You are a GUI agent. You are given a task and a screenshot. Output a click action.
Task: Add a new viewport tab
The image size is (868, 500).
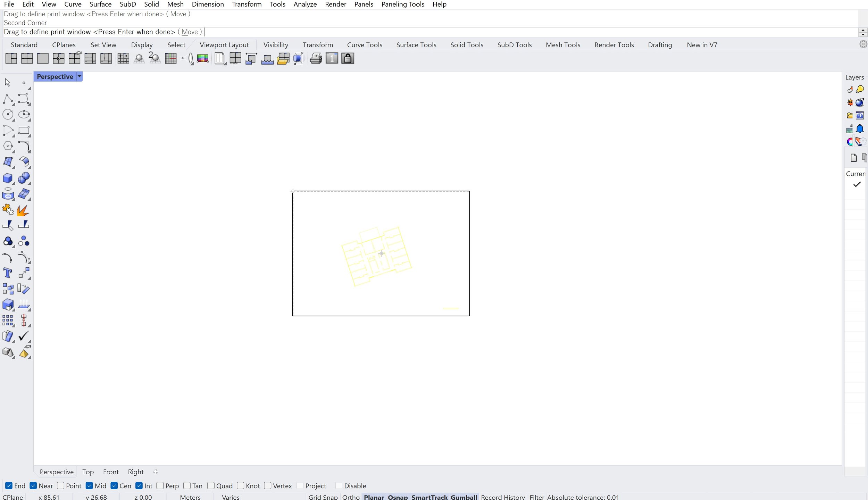point(156,472)
